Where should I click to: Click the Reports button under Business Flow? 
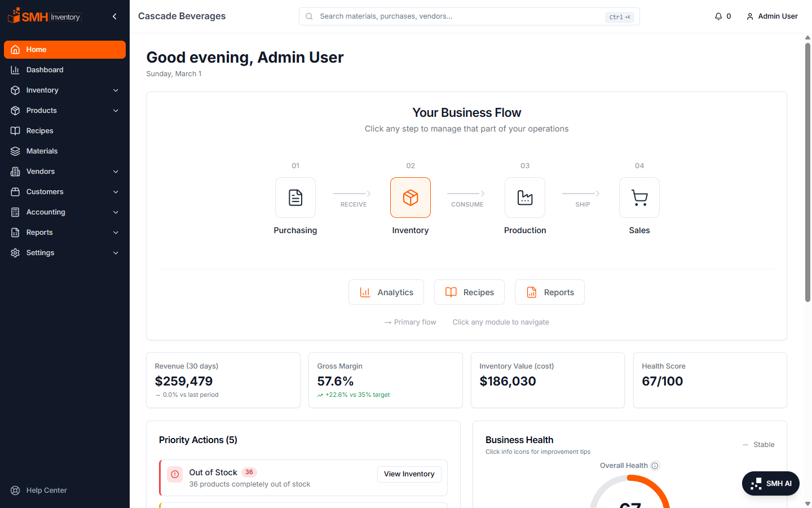point(550,292)
